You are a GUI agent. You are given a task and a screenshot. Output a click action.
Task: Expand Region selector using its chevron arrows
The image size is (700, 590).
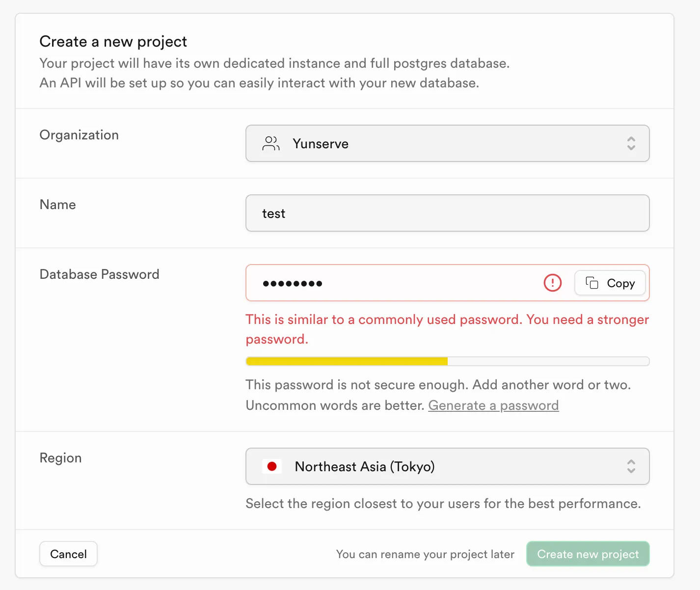coord(631,466)
